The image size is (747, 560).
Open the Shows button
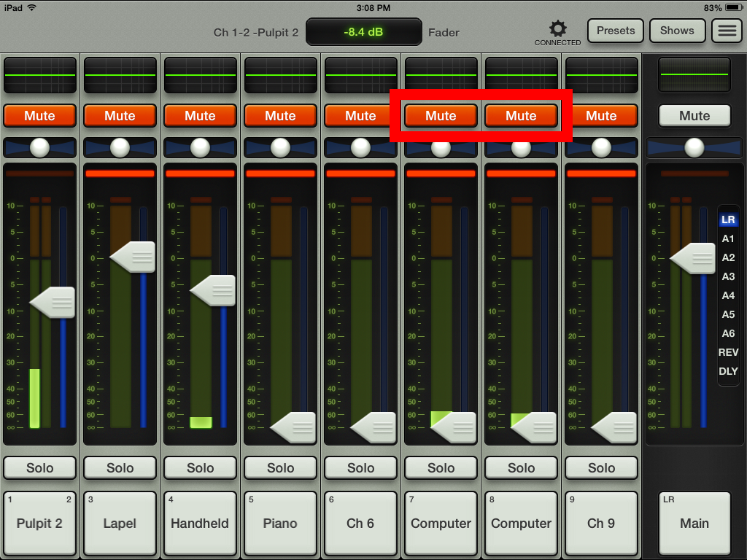(x=677, y=31)
